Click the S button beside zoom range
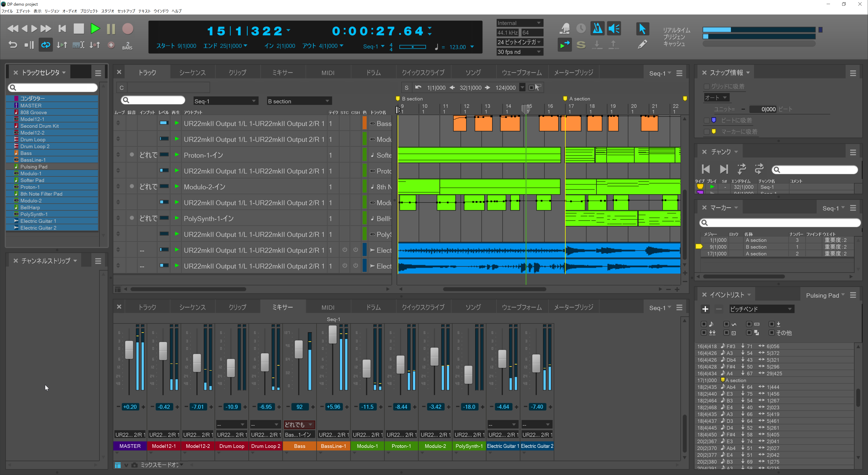Viewport: 868px width, 475px height. pyautogui.click(x=406, y=88)
